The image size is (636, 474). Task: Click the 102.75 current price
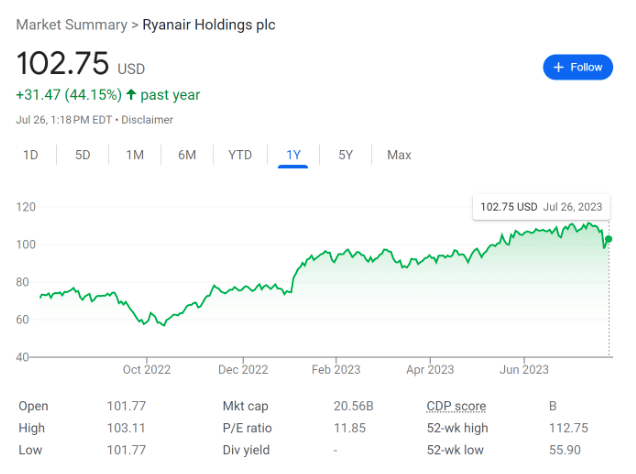63,63
